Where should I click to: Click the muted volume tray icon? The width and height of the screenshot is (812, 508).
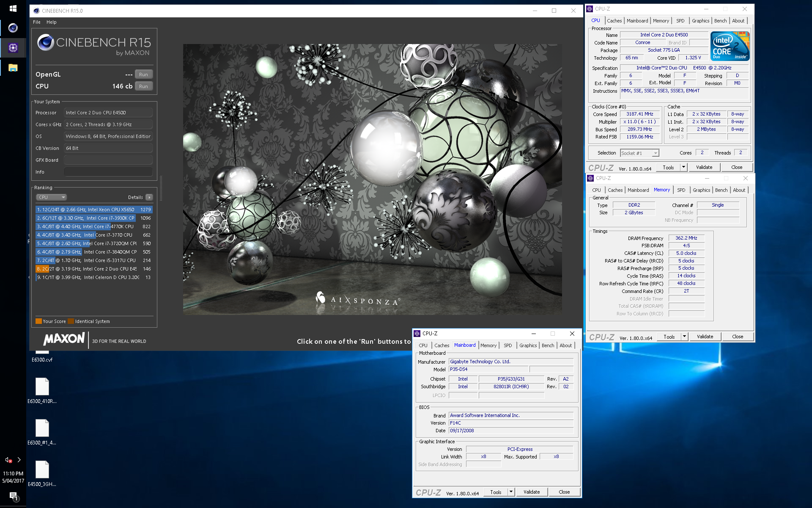[x=8, y=460]
